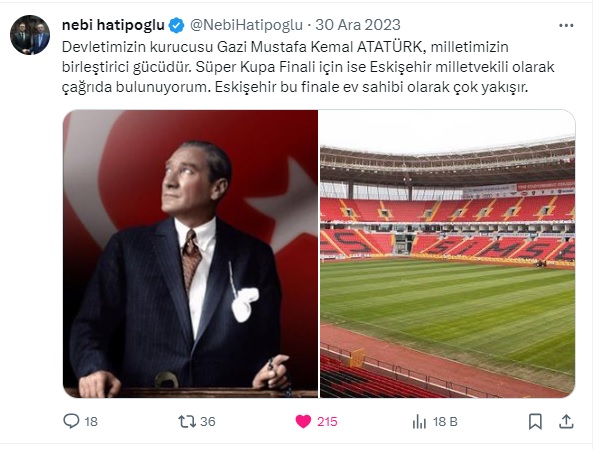The height and width of the screenshot is (449, 602).
Task: Click the red stadium seats in the right image
Action: 448,229
